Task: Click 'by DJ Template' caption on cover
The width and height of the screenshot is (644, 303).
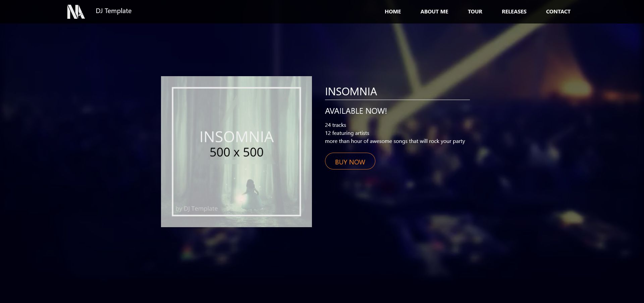Action: point(197,208)
